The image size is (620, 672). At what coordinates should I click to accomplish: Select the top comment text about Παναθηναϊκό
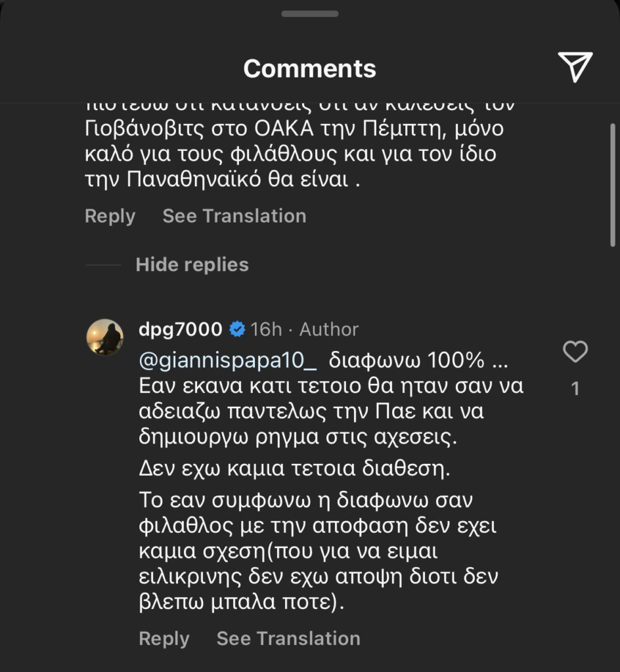click(x=289, y=155)
